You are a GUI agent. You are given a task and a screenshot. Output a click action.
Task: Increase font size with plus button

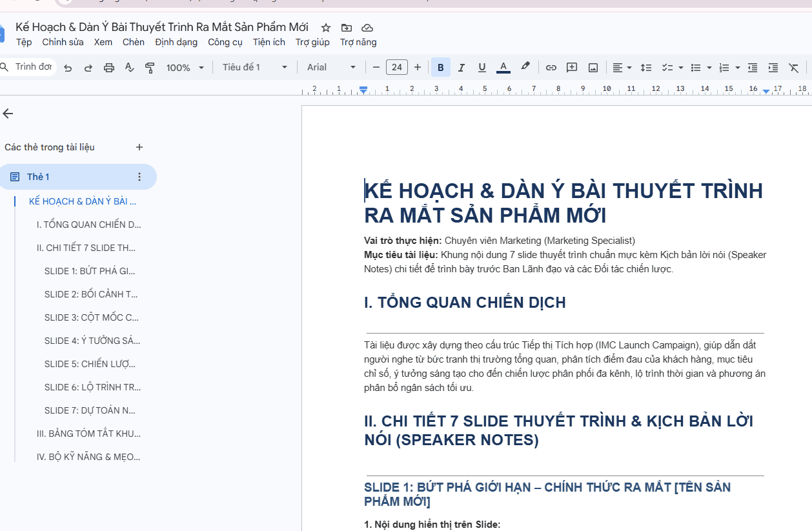[418, 68]
